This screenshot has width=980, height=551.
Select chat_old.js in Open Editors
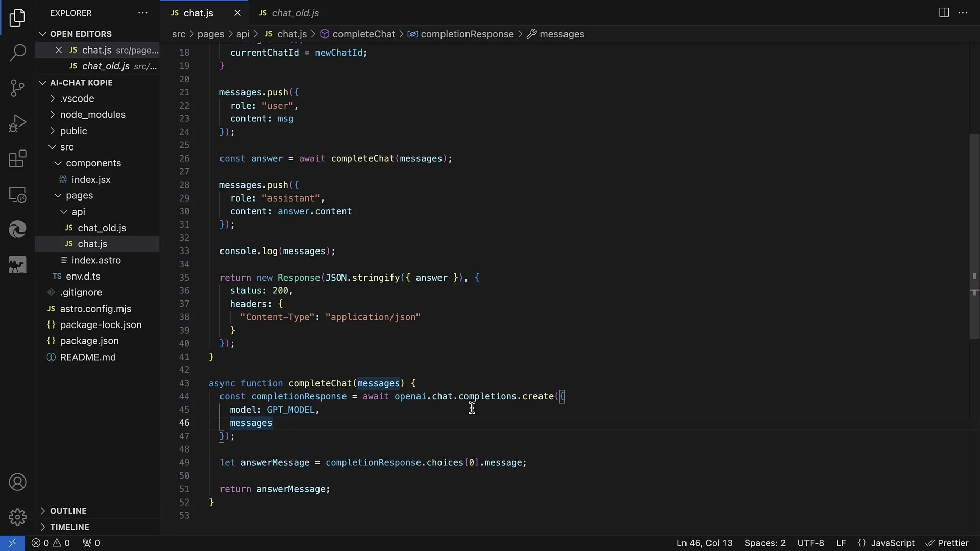(x=97, y=66)
